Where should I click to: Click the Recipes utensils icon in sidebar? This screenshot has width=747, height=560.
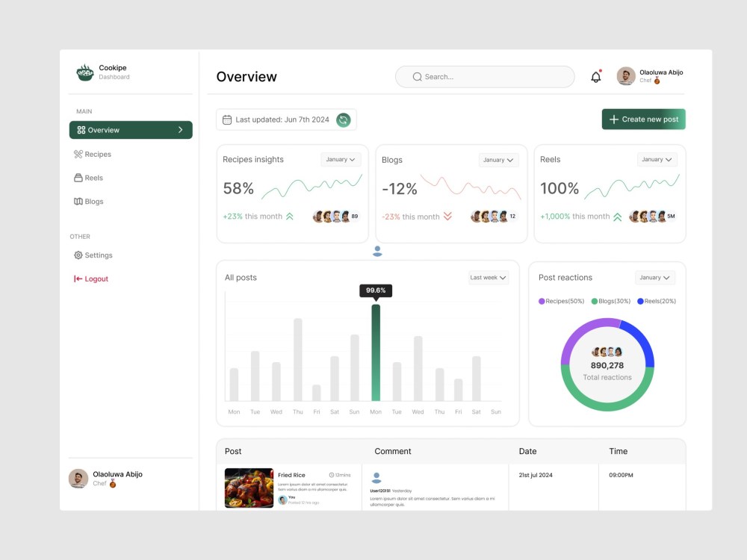[78, 155]
